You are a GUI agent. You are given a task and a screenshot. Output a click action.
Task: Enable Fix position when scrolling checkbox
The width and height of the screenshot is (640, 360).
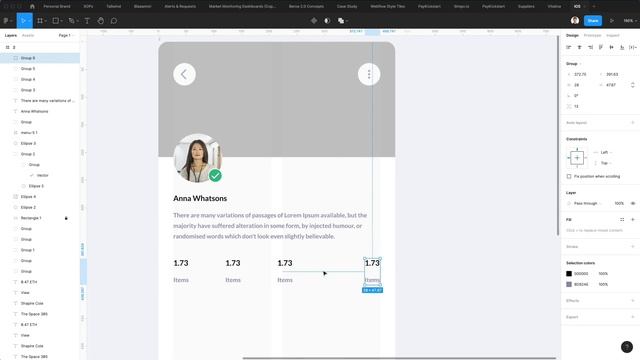click(569, 176)
